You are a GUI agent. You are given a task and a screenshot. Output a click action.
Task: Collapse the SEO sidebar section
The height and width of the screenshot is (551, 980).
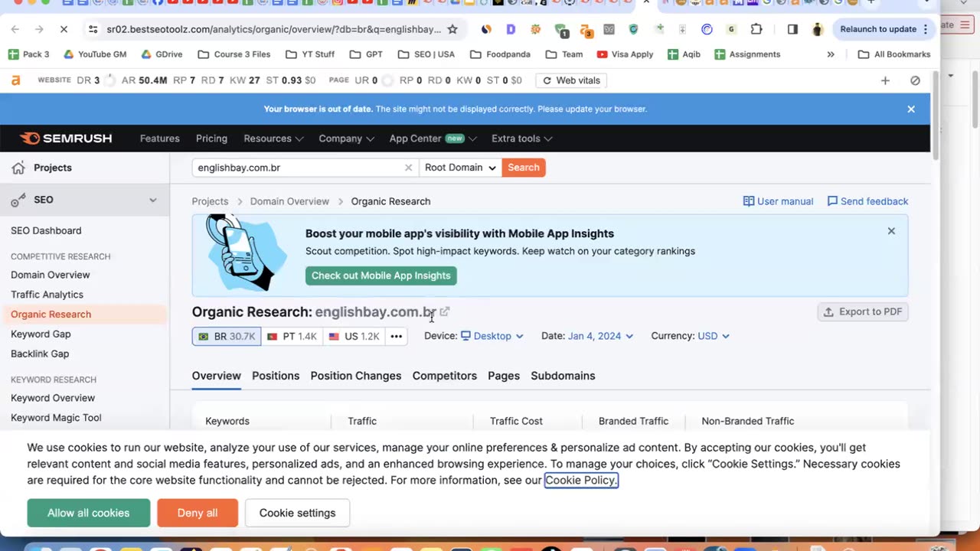click(x=152, y=200)
